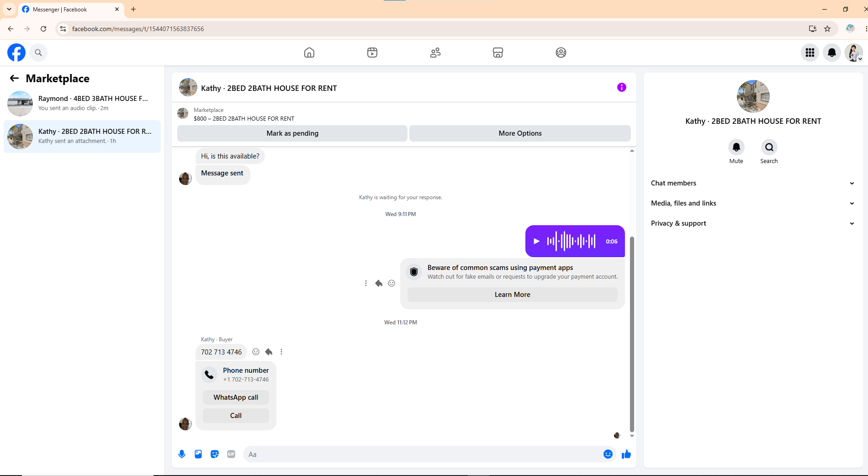The image size is (868, 476).
Task: React to the 702 713 4746 message
Action: click(x=256, y=352)
